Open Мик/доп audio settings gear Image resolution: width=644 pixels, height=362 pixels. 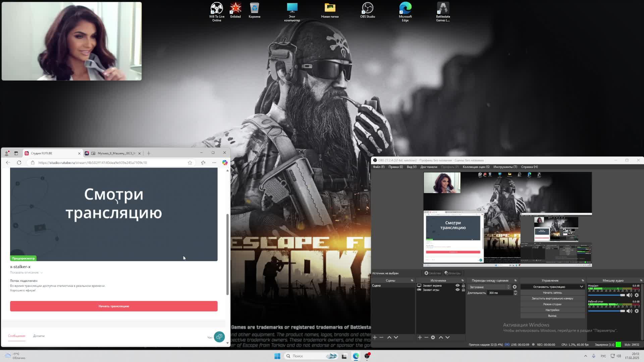(637, 295)
